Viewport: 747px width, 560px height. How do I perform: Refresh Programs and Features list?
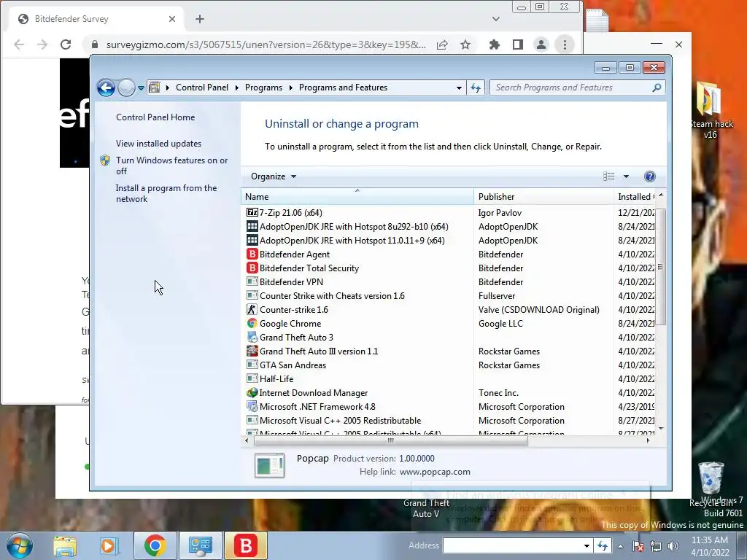(476, 87)
